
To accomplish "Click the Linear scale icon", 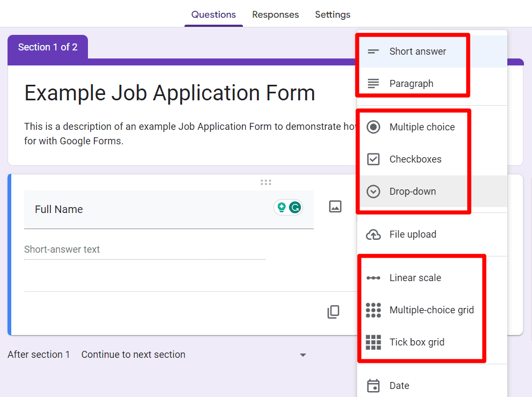I will 373,278.
